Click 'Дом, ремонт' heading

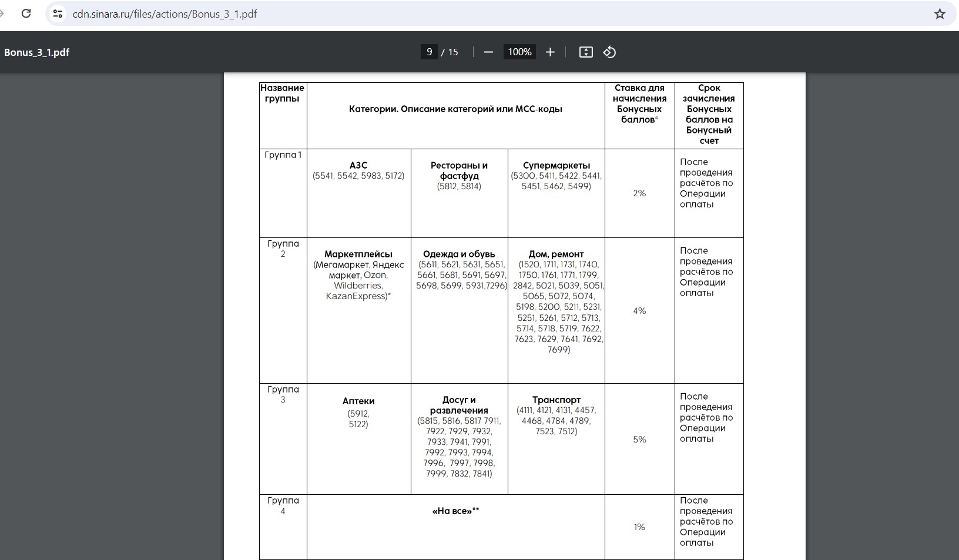point(556,254)
